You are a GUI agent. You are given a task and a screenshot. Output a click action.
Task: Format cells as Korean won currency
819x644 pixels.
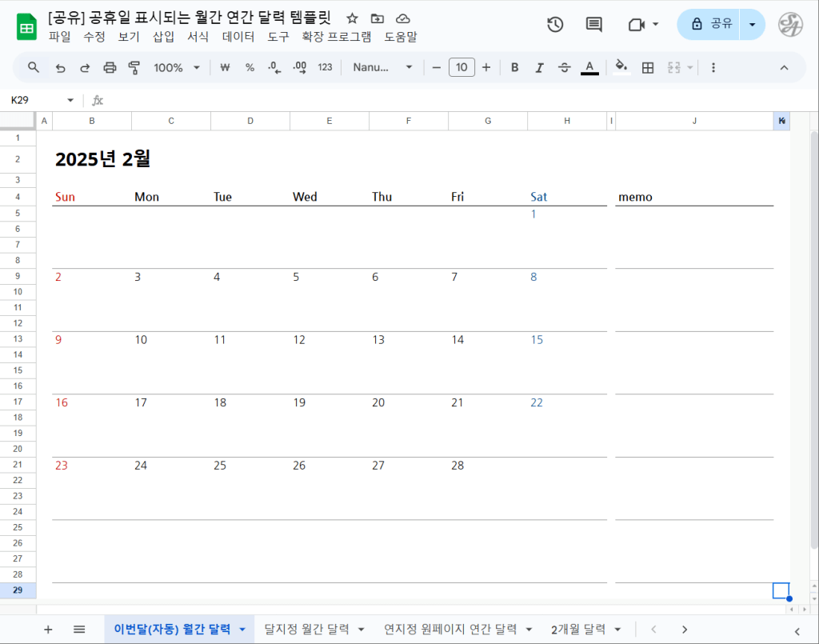[x=225, y=68]
